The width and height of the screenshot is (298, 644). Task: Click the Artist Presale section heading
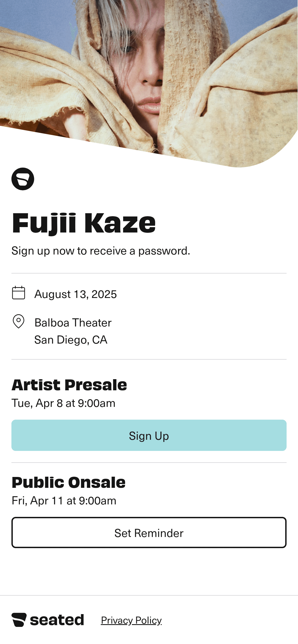click(69, 385)
